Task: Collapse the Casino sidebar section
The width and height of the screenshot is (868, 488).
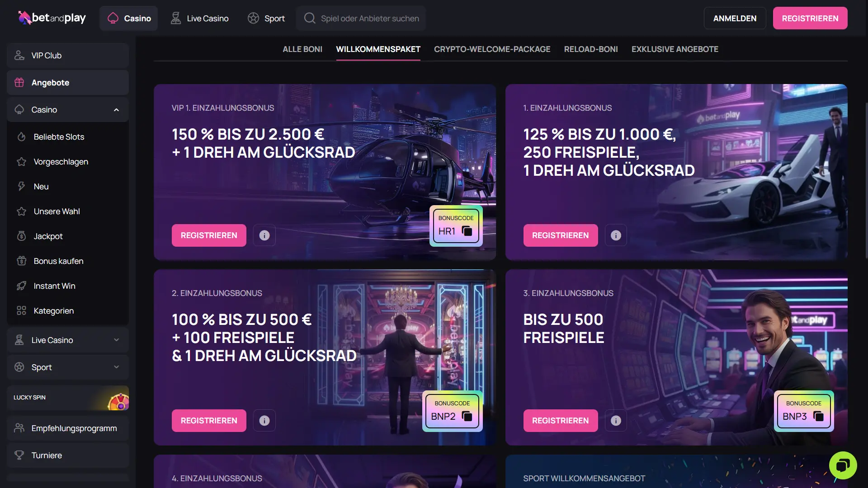Action: click(117, 109)
